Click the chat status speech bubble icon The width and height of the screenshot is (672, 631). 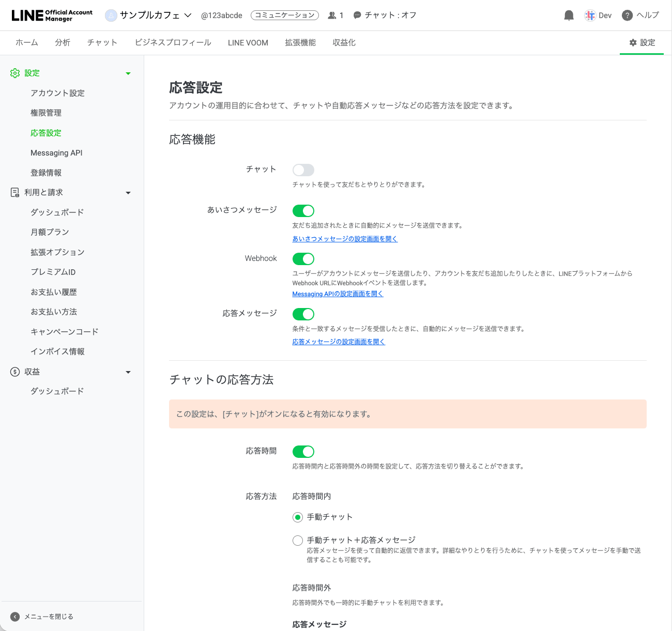pos(357,16)
